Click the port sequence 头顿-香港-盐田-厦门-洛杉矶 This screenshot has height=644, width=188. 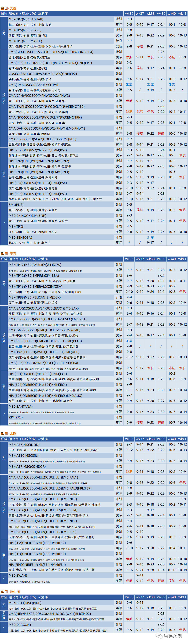click(28, 36)
